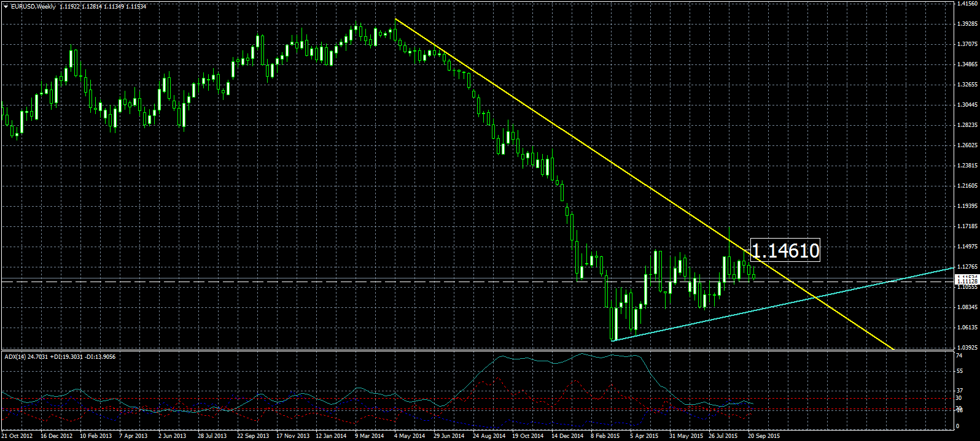Select the 1.14610 price label box

pos(785,250)
